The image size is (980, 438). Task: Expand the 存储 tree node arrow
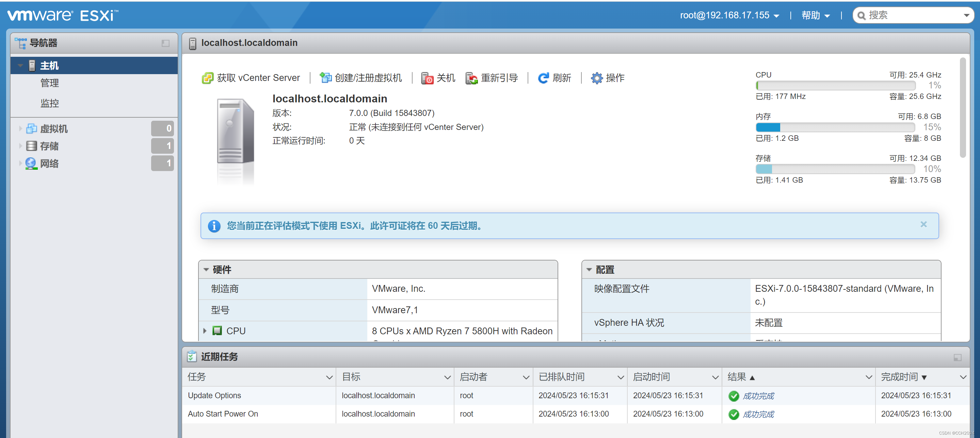point(20,146)
